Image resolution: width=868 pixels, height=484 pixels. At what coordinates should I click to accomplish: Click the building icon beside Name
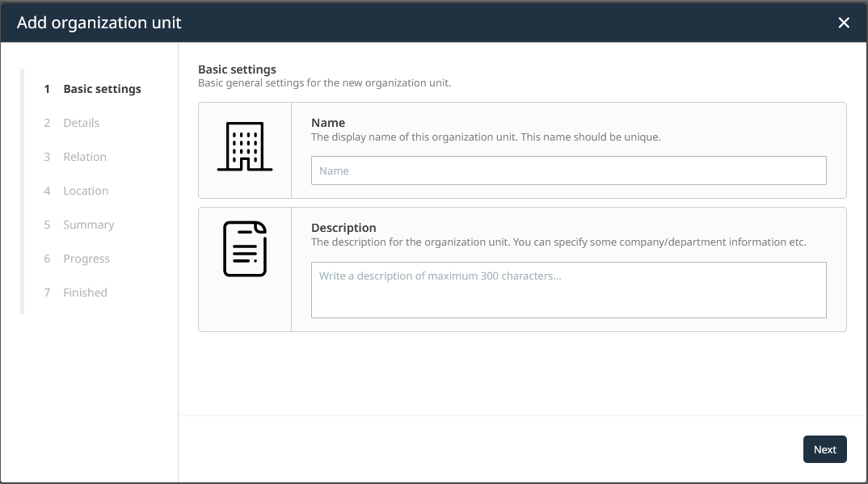tap(245, 147)
